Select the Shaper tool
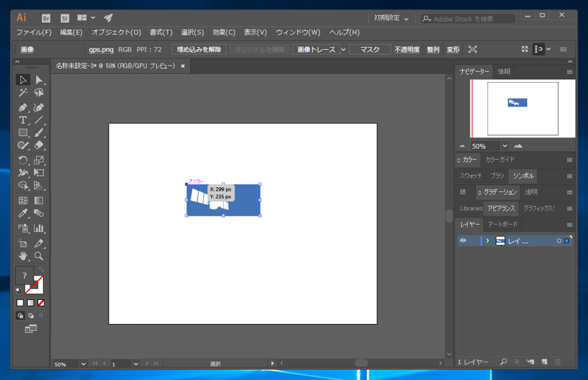Image resolution: width=588 pixels, height=380 pixels. pos(23,146)
